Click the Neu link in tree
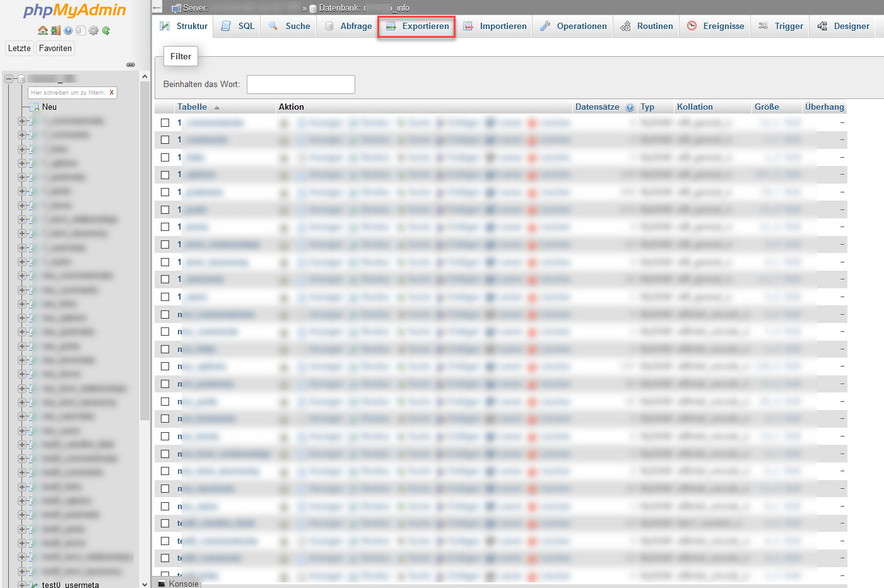Screen dimensions: 884x588 [49, 107]
